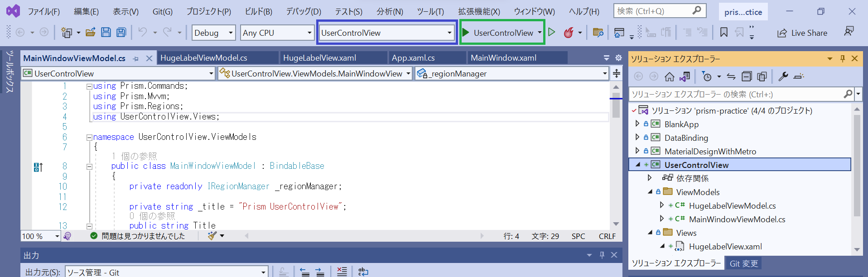This screenshot has height=277, width=868.
Task: Open the Any CPU platform dropdown
Action: coord(277,33)
